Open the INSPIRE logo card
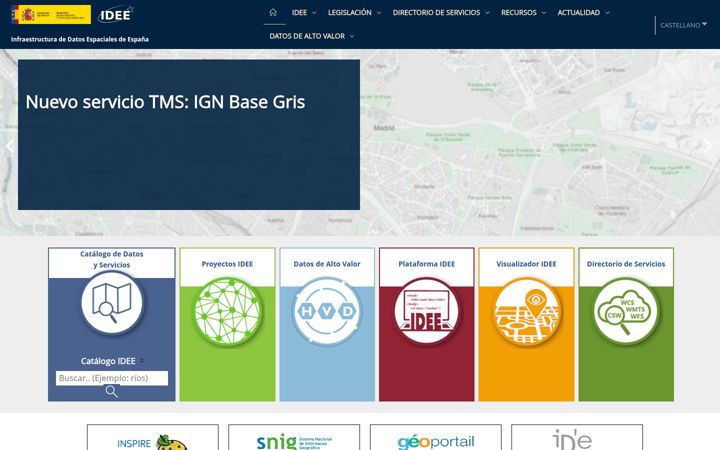This screenshot has width=720, height=450. coord(153,438)
